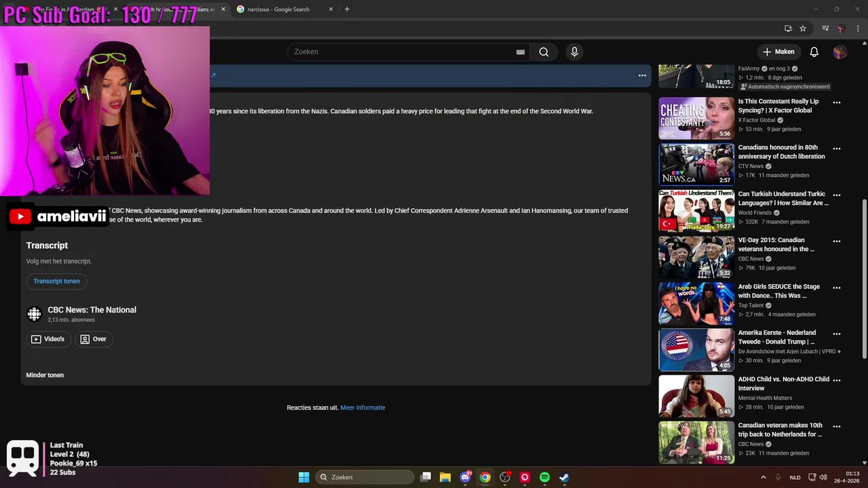The width and height of the screenshot is (868, 488).
Task: Collapse description with Minder tonen
Action: click(45, 375)
